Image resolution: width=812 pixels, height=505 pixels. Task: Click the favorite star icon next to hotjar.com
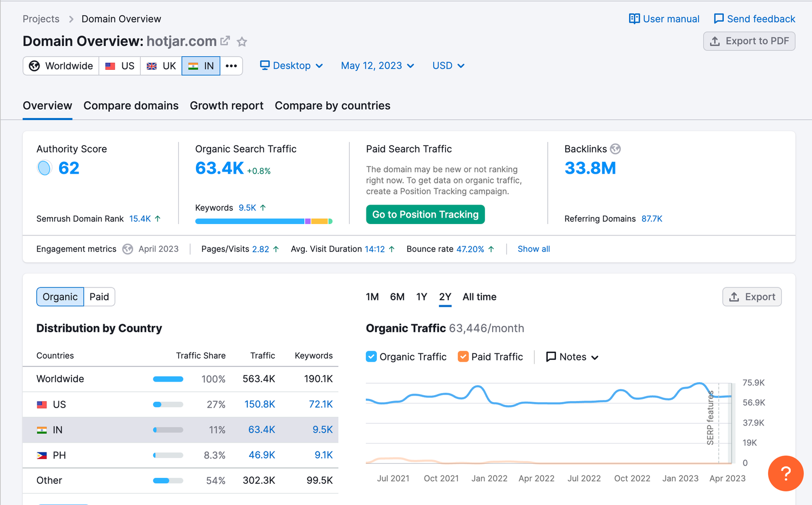(x=242, y=42)
